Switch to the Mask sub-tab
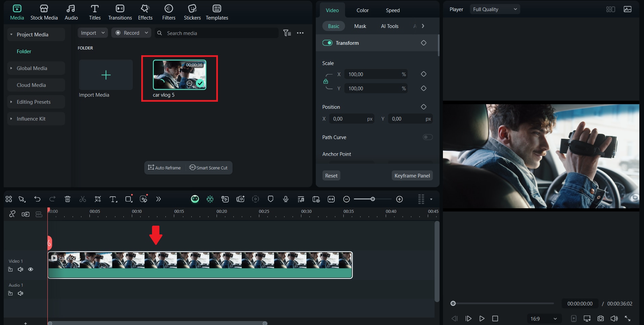644x325 pixels. point(360,26)
